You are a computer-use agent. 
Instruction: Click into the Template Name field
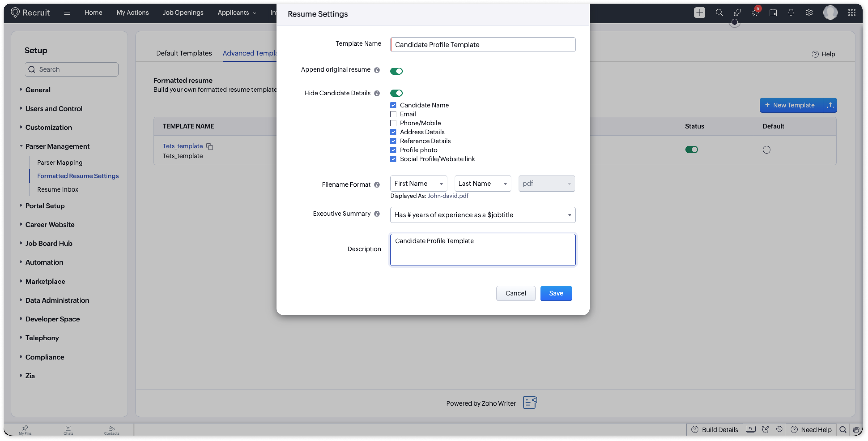[482, 45]
